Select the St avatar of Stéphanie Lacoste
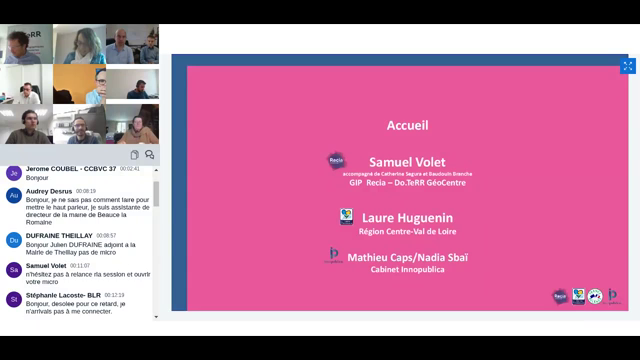 coord(14,299)
